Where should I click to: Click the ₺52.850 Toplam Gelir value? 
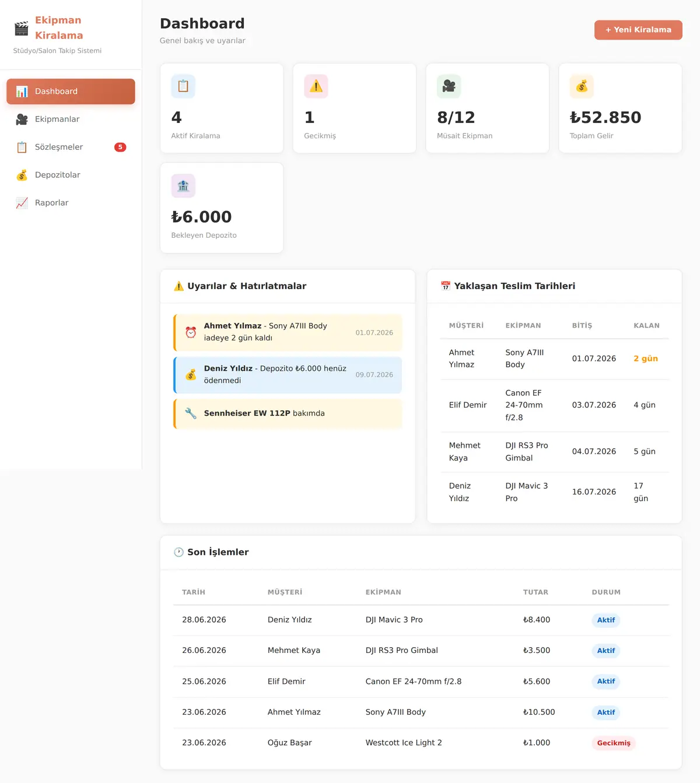tap(605, 118)
